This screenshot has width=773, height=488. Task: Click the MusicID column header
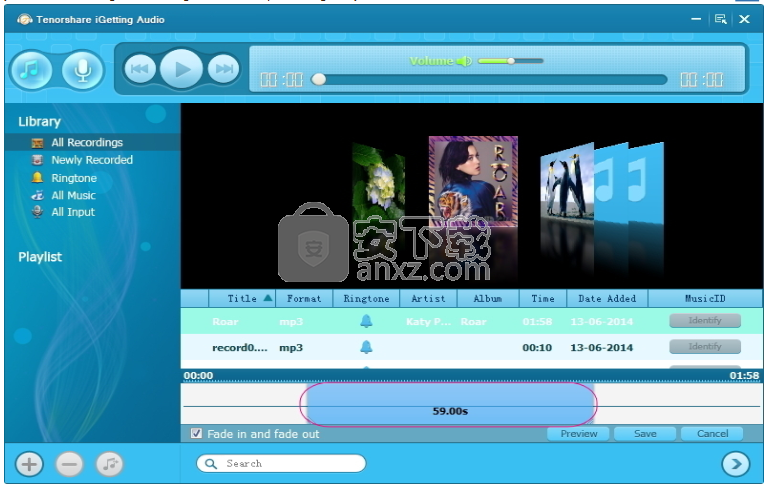pos(705,299)
